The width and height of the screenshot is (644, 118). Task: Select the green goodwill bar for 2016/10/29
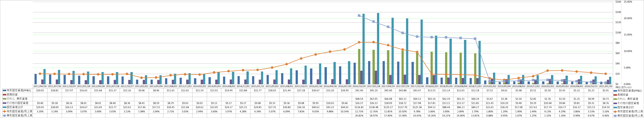coord(359,67)
